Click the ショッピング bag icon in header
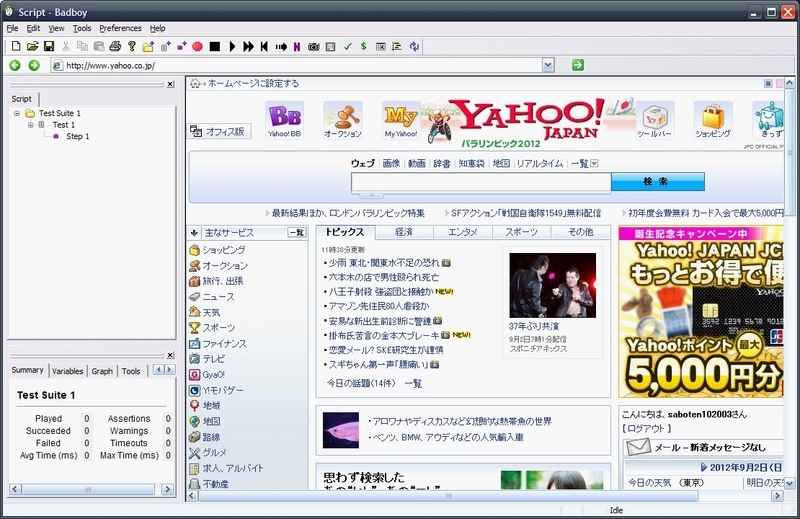The height and width of the screenshot is (519, 800). pyautogui.click(x=713, y=120)
